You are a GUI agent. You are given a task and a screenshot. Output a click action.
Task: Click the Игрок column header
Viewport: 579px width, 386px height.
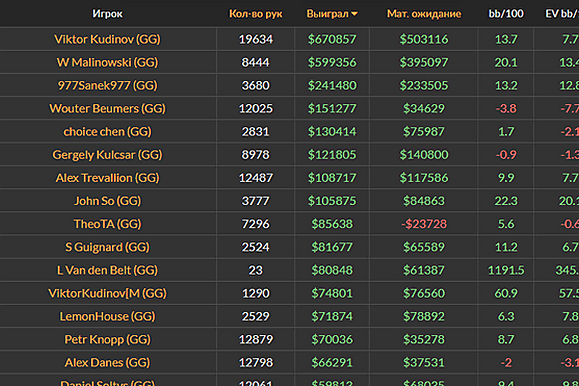[107, 14]
